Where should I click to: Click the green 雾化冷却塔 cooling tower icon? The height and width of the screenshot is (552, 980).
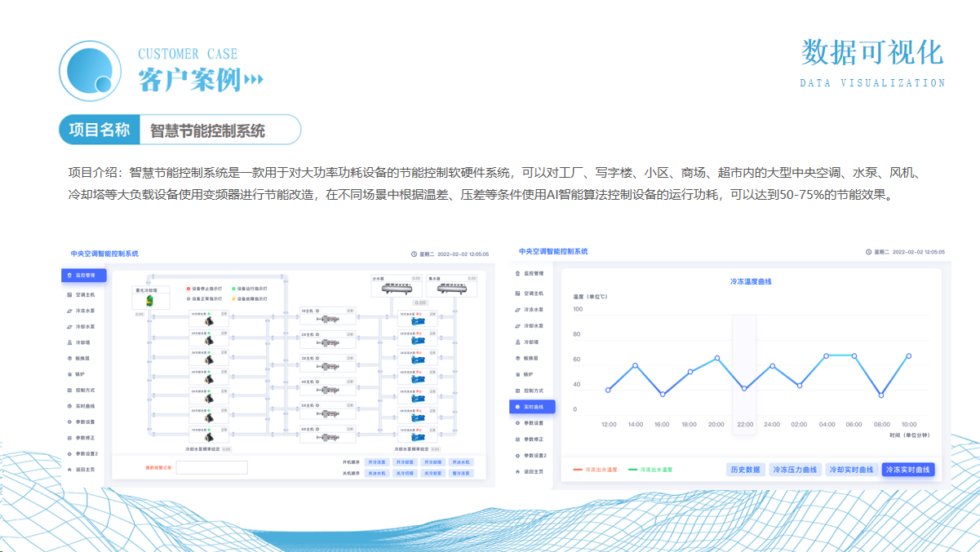[x=149, y=302]
